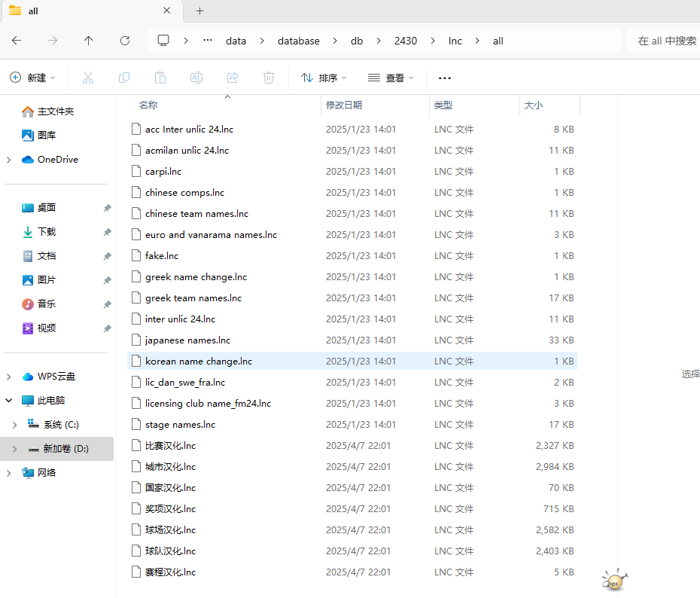This screenshot has width=700, height=598.
Task: Click the file icon of 'carpi.lnc'
Action: pyautogui.click(x=136, y=171)
